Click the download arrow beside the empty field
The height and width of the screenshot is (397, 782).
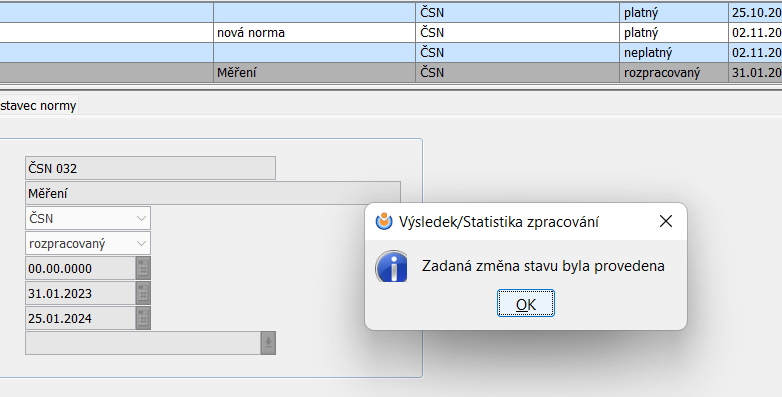coord(268,343)
